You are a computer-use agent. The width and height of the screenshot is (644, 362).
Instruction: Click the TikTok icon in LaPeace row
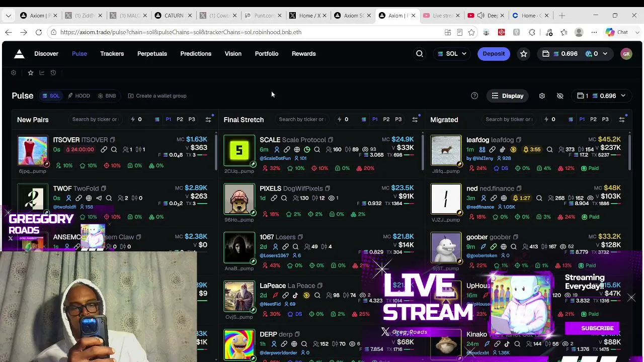pos(295,295)
